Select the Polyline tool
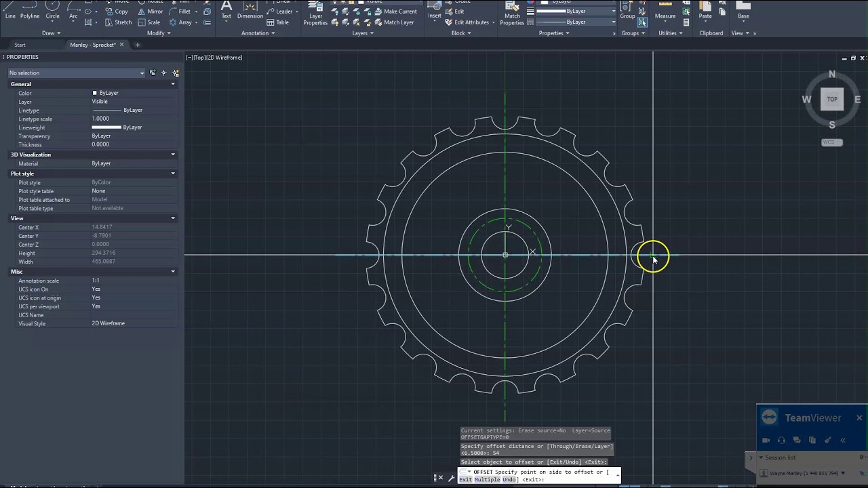The height and width of the screenshot is (488, 868). tap(30, 10)
